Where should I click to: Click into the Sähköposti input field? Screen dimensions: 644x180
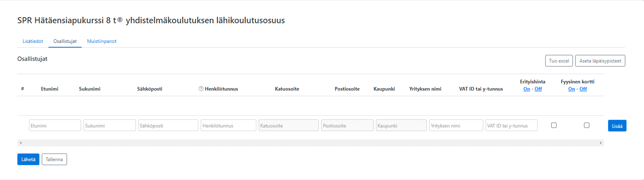coord(168,126)
